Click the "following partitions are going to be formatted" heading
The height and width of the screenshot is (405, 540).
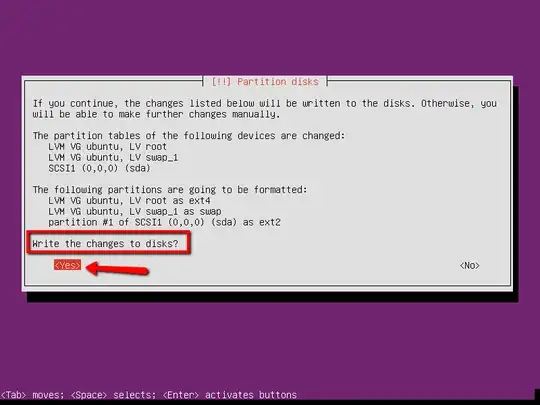pyautogui.click(x=170, y=190)
